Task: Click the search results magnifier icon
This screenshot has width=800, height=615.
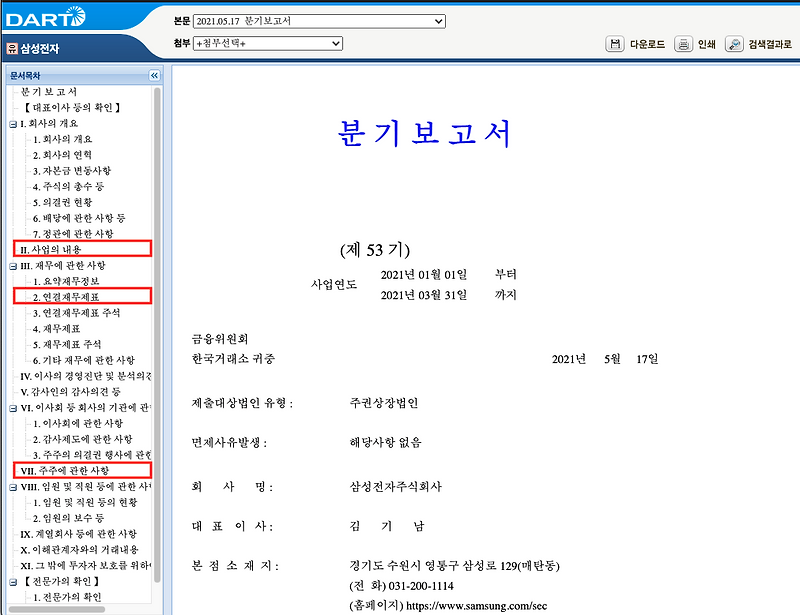Action: pyautogui.click(x=734, y=44)
